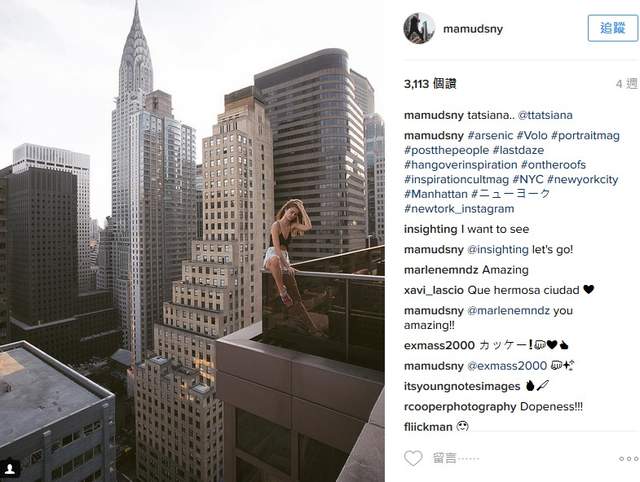The height and width of the screenshot is (482, 640).
Task: Visit the @ttatsiana mention
Action: [x=545, y=115]
